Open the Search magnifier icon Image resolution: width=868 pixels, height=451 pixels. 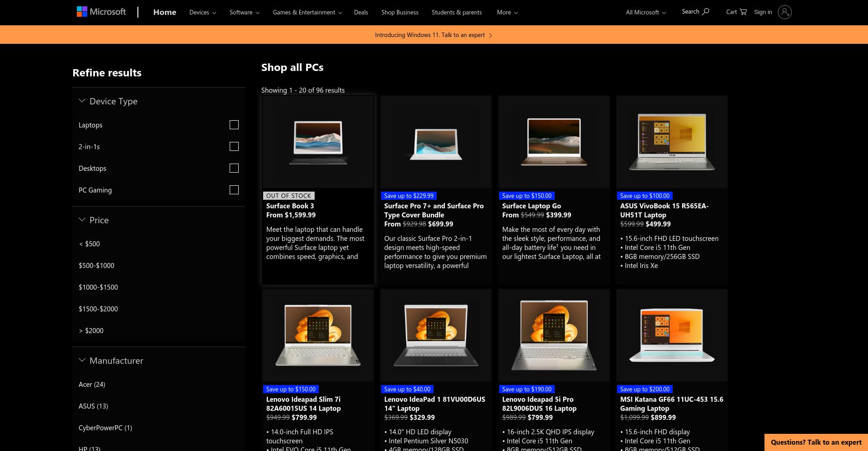click(x=706, y=11)
